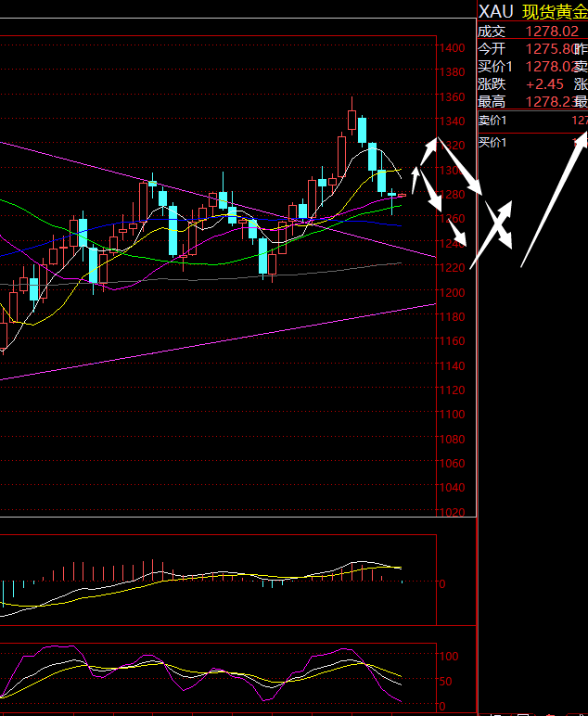Click the 1360 price axis label

tap(452, 96)
